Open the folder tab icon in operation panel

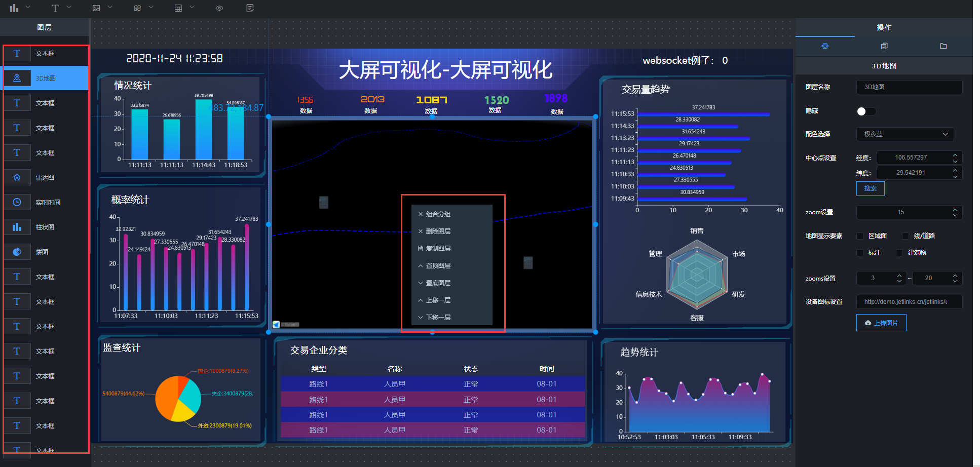pyautogui.click(x=943, y=46)
